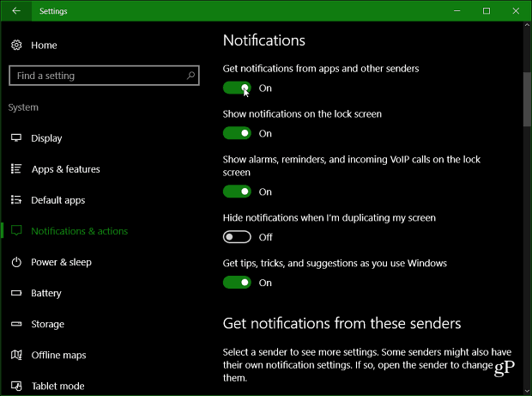Image resolution: width=532 pixels, height=396 pixels.
Task: Go to Apps & features
Action: [65, 169]
